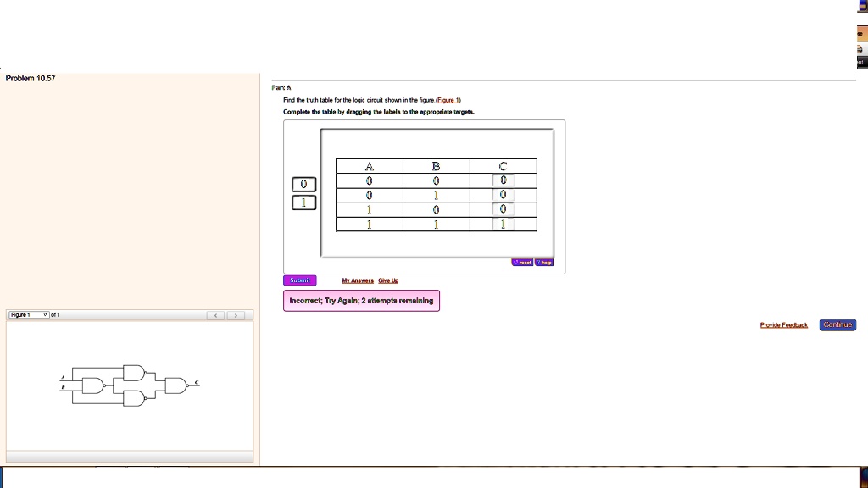Image resolution: width=868 pixels, height=488 pixels.
Task: Open the Figure 1 dropdown selector
Action: 28,313
